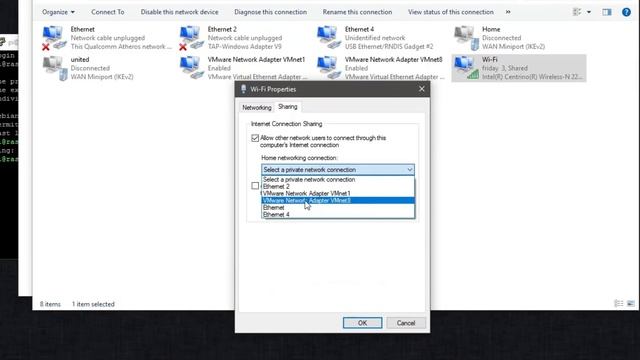
Task: Click the 'Enabled' status under VMnet1
Action: [x=219, y=68]
